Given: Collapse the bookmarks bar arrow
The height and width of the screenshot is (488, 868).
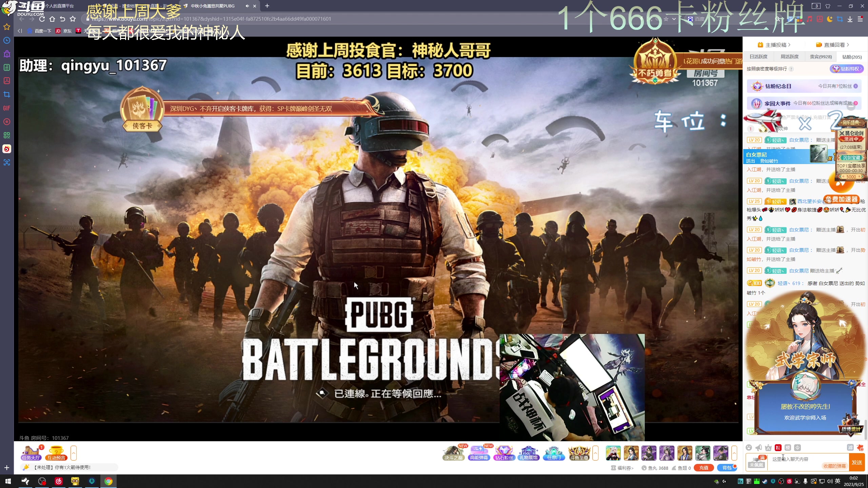Looking at the screenshot, I should 20,31.
